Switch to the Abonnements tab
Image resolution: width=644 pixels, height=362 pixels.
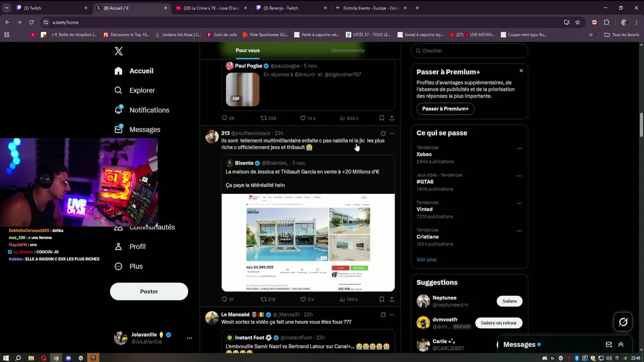click(x=348, y=50)
